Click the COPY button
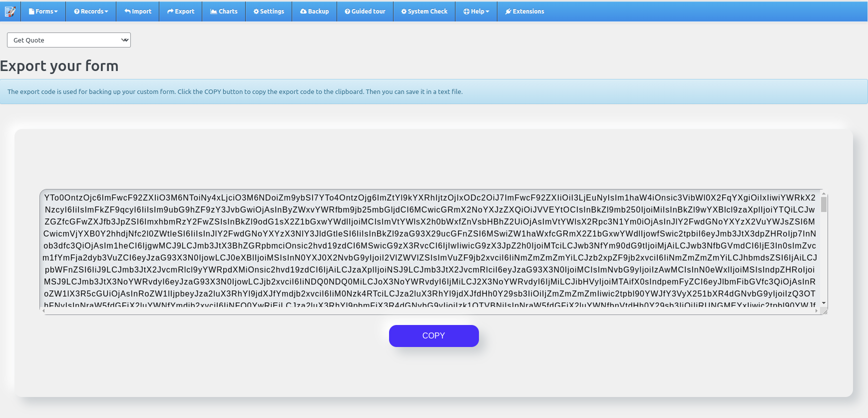Screen dimensions: 868x418 click(434, 335)
